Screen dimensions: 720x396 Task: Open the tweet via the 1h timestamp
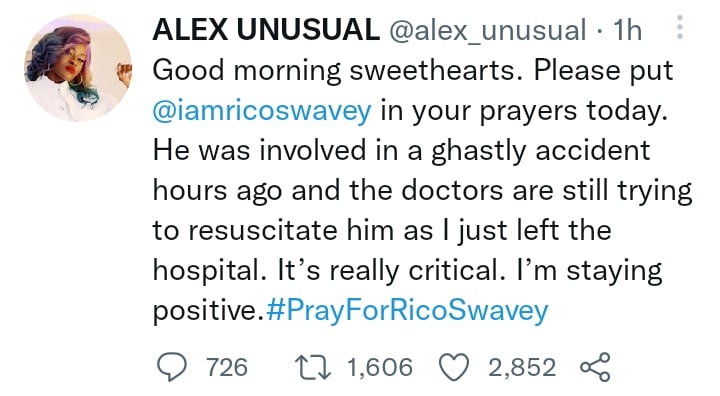(627, 30)
